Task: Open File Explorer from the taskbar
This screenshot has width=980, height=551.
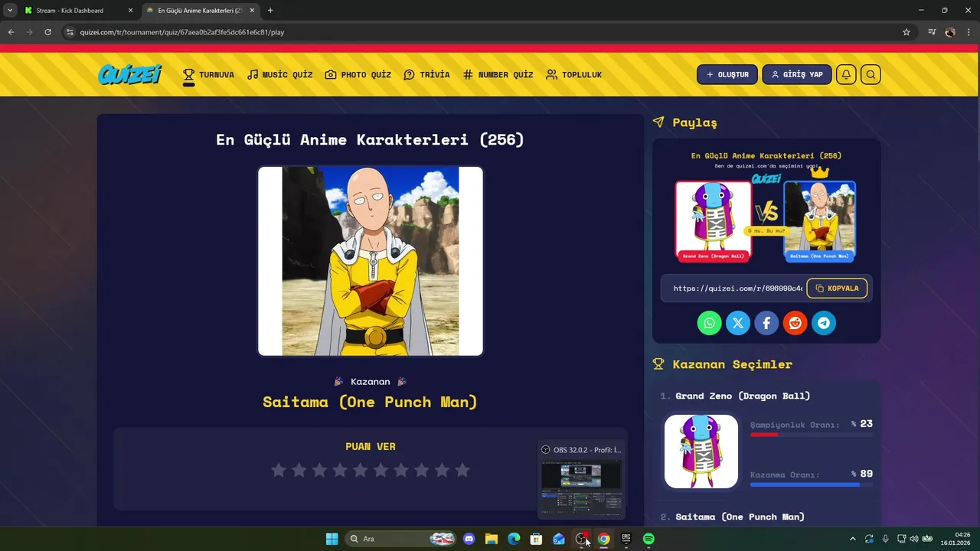Action: coord(492,539)
